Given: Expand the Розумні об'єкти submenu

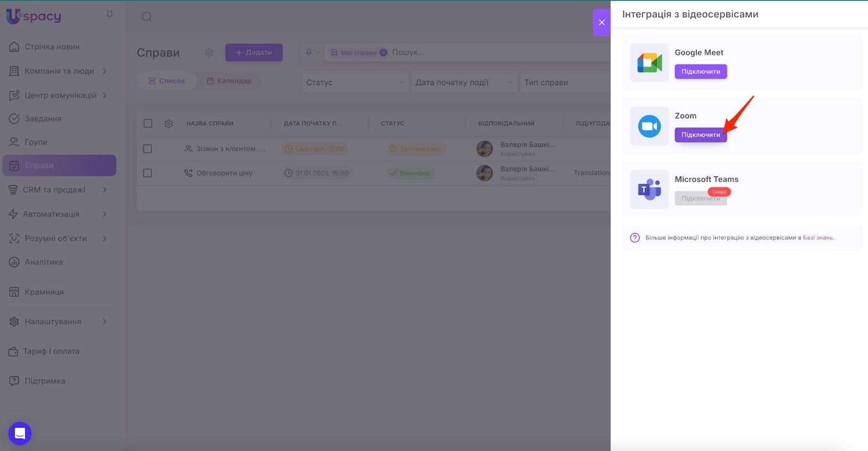Looking at the screenshot, I should [x=105, y=238].
